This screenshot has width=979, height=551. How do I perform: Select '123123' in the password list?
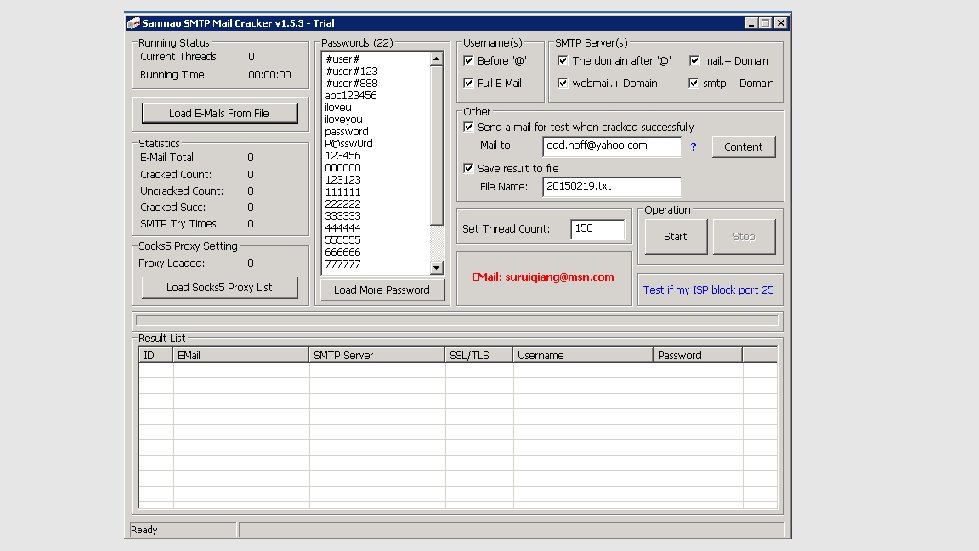pos(342,180)
